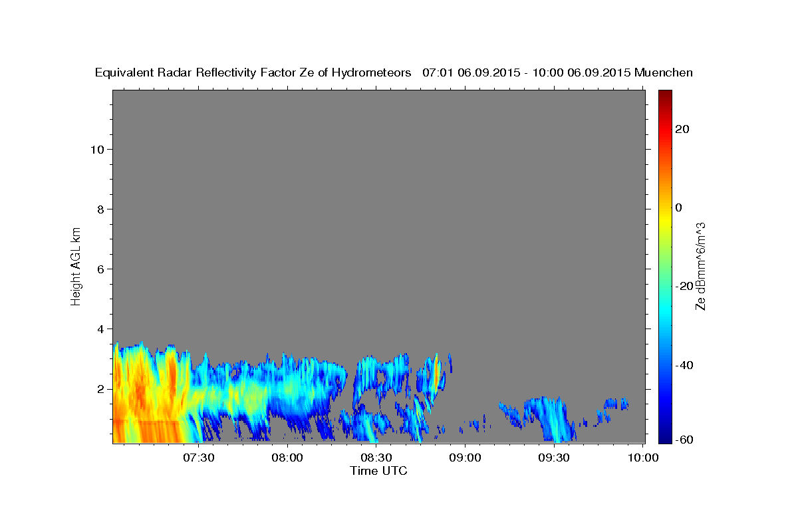Click the dark blue bottom of the colorbar
The height and width of the screenshot is (532, 798).
tap(665, 436)
